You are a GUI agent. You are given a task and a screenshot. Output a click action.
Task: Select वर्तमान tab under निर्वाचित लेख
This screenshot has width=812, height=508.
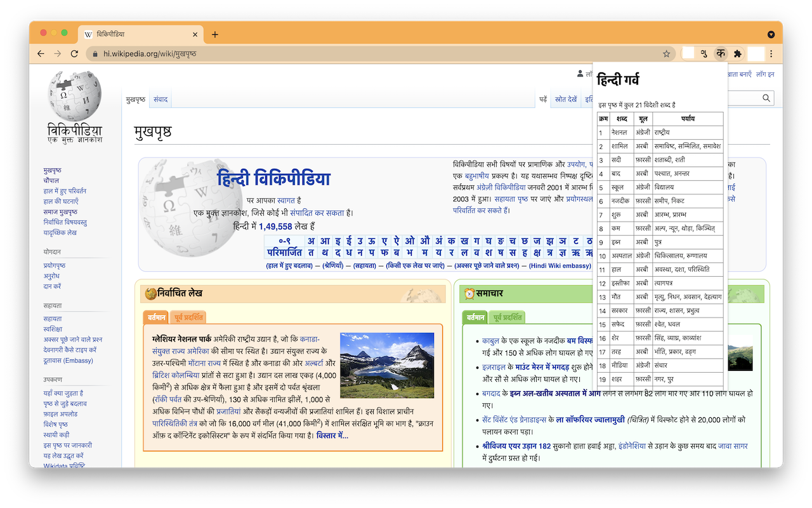click(x=157, y=317)
